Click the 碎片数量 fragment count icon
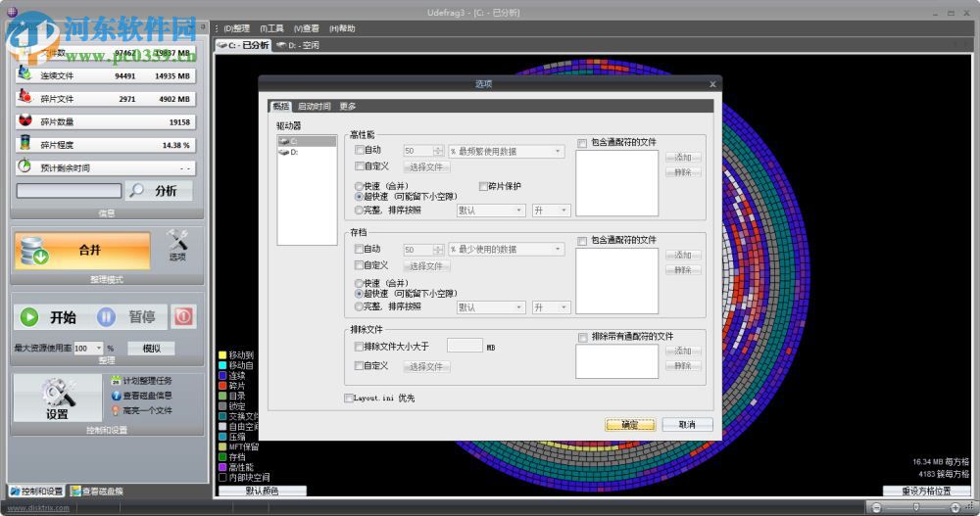 pos(24,119)
